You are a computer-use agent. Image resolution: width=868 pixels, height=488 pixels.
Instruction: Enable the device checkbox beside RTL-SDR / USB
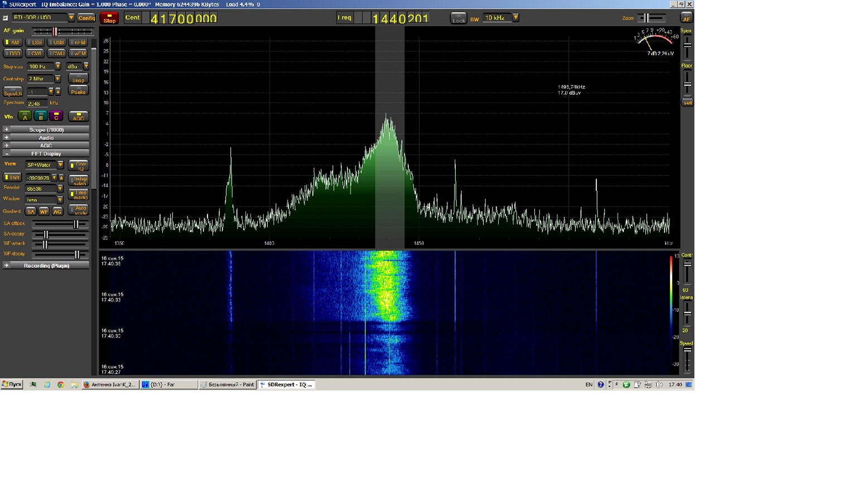click(x=6, y=18)
